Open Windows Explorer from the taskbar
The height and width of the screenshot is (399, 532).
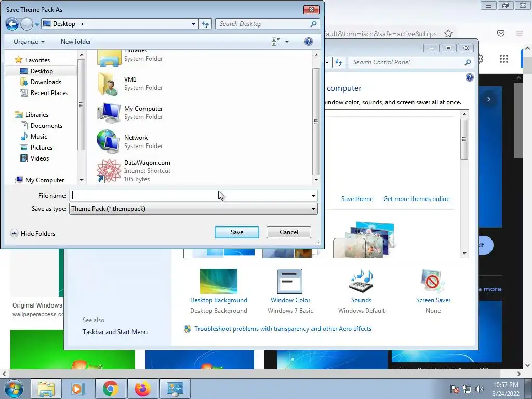coord(46,389)
